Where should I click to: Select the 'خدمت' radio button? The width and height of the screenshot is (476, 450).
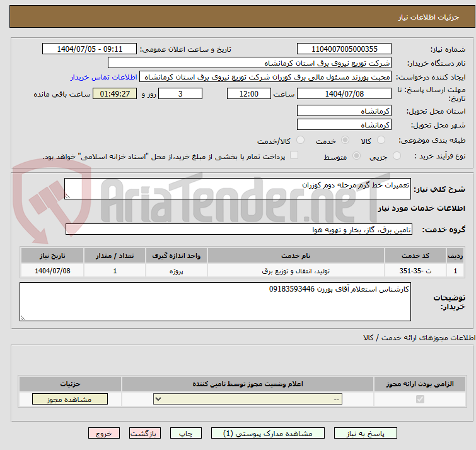345,141
